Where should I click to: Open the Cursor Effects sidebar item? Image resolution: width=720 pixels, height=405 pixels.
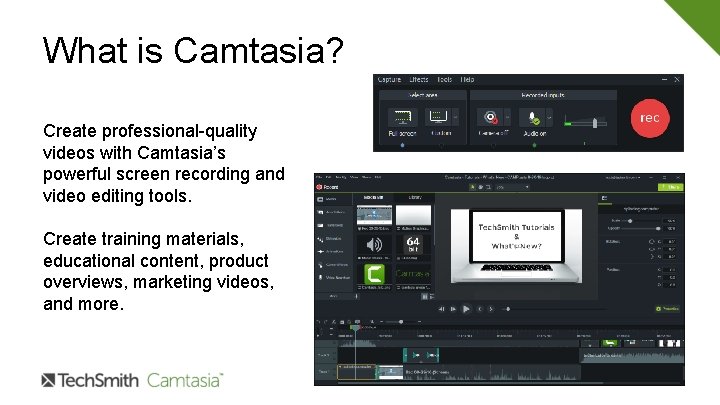tap(332, 265)
